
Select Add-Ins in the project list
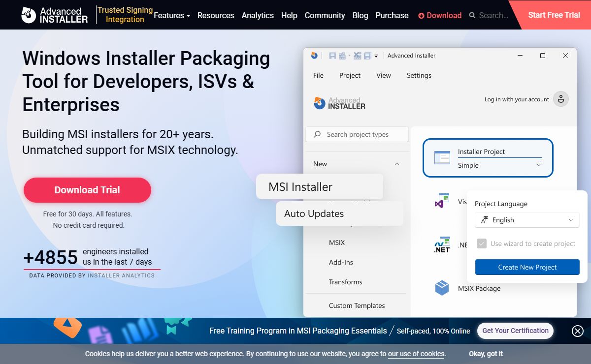click(x=341, y=262)
